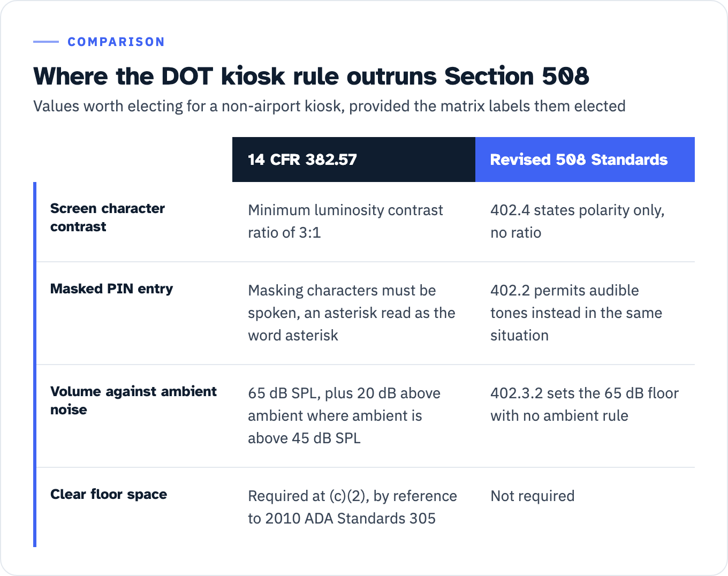
Task: Click the divider below Masked PIN entry row
Action: [366, 365]
